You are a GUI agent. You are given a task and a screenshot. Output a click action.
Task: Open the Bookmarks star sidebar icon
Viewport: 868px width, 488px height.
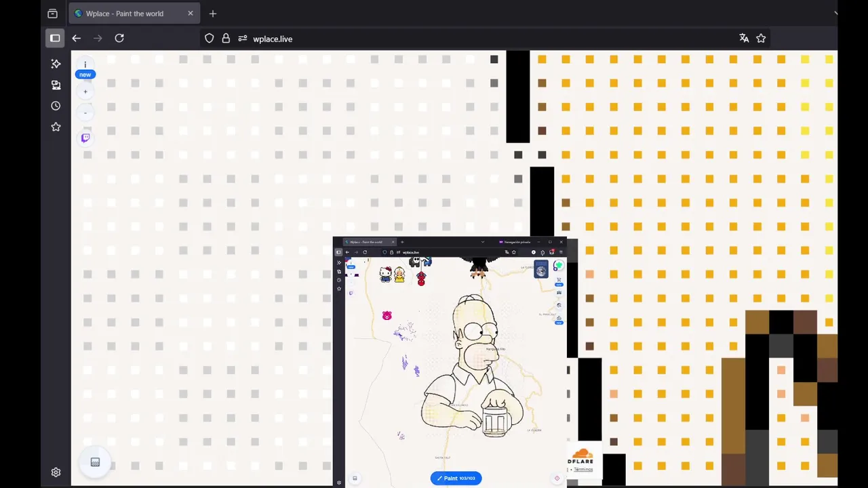point(56,127)
